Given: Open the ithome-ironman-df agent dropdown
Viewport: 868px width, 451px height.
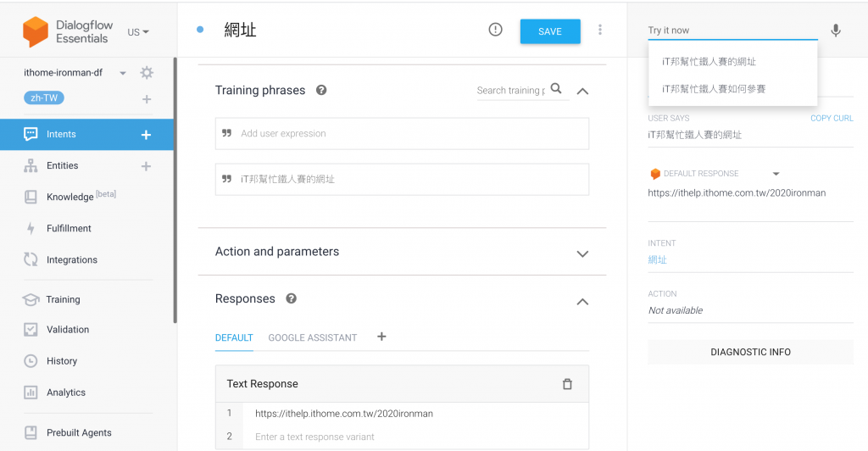Looking at the screenshot, I should click(122, 73).
